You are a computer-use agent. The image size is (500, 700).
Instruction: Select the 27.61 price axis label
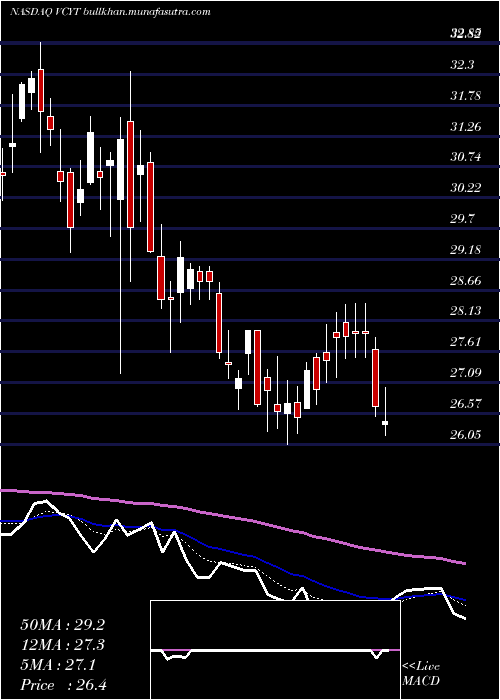coord(466,342)
